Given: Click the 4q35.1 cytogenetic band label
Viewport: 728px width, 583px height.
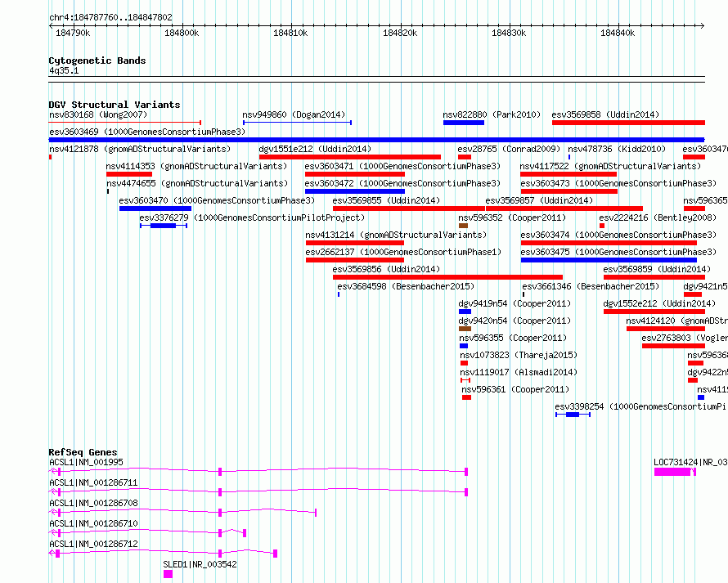Looking at the screenshot, I should 64,70.
